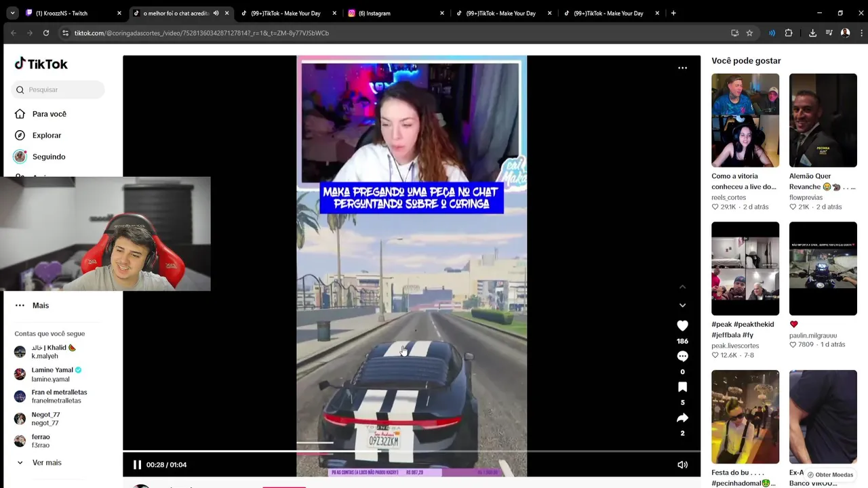868x488 pixels.
Task: Mute the video with speaker icon
Action: (682, 464)
